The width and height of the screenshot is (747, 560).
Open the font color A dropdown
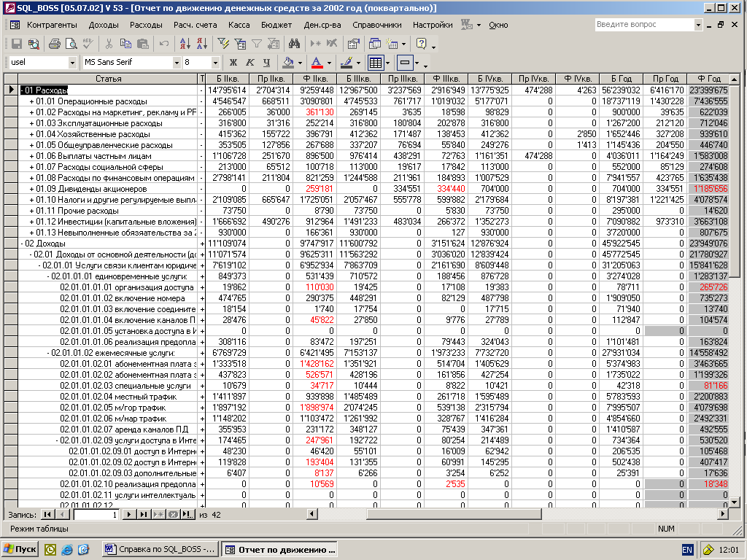[x=329, y=63]
